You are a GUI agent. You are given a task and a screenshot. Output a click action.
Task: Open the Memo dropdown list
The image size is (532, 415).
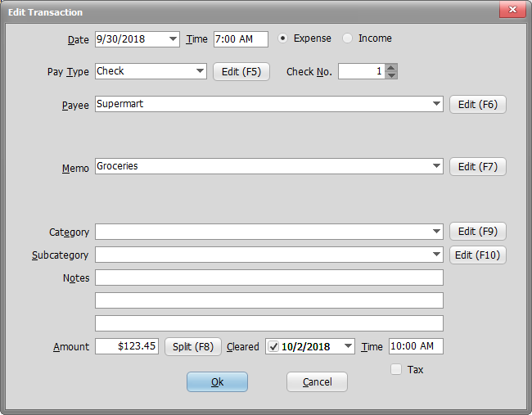tap(437, 166)
